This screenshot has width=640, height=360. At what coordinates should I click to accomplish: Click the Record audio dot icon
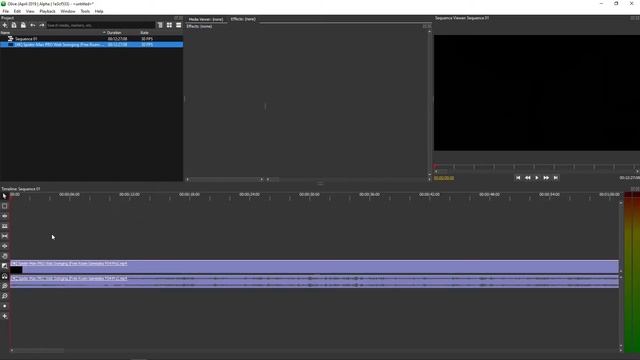[5, 306]
